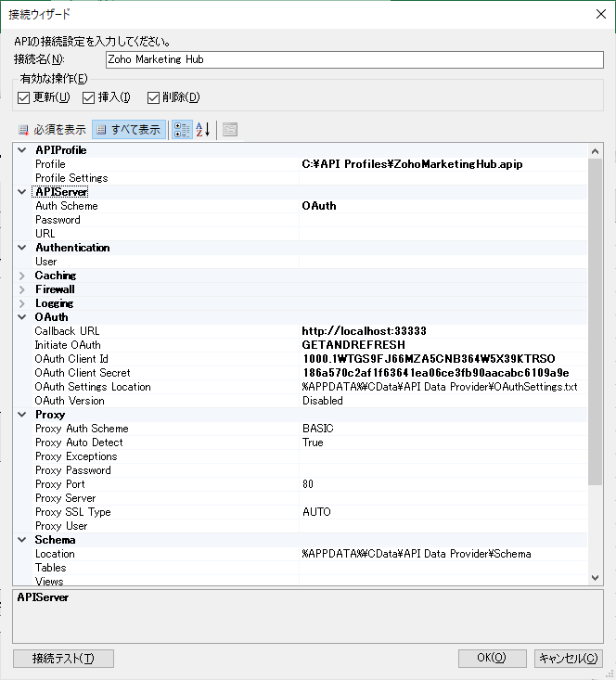
Task: Expand the Firewall category
Action: pos(22,289)
